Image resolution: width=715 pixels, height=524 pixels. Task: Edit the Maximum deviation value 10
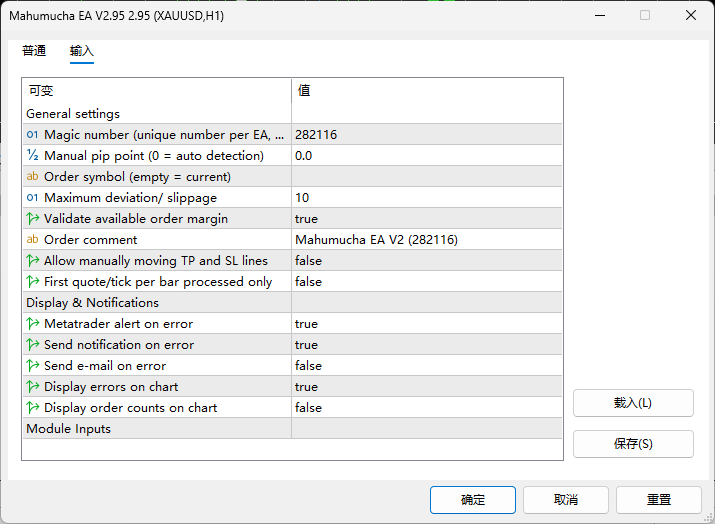[x=426, y=197]
